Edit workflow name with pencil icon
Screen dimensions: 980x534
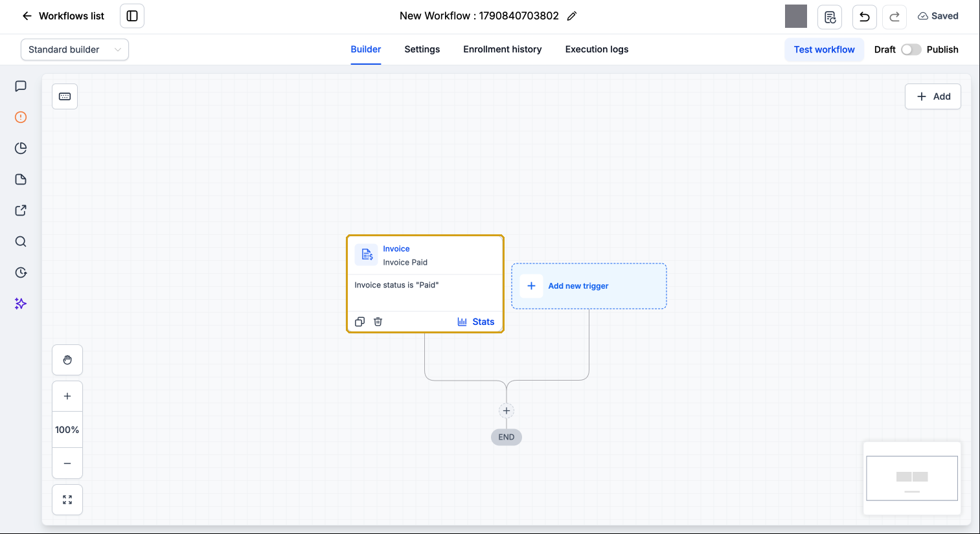[572, 16]
